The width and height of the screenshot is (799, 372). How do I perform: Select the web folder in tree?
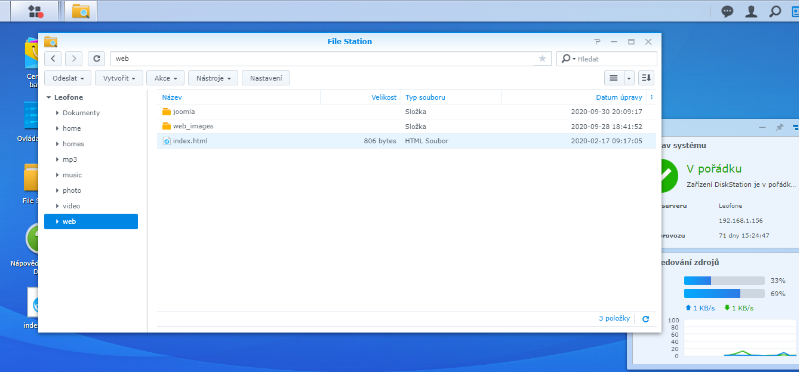pos(91,222)
